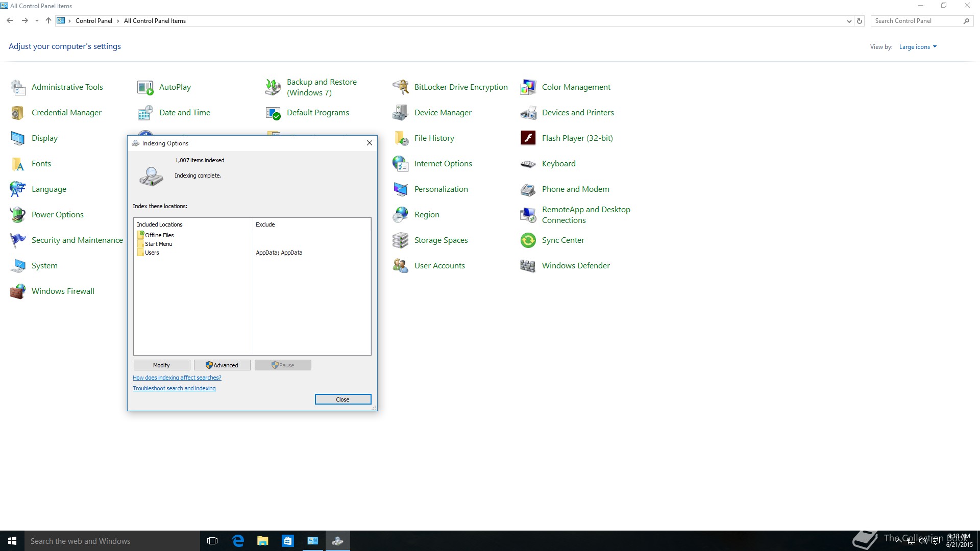Open Sync Center icon
Screen dimensions: 980x551
tap(528, 240)
